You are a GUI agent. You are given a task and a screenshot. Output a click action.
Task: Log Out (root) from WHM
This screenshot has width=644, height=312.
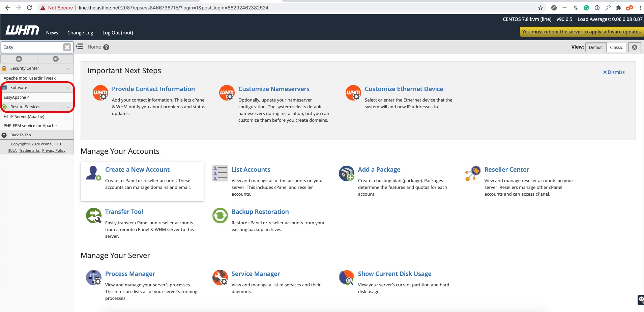[x=118, y=33]
